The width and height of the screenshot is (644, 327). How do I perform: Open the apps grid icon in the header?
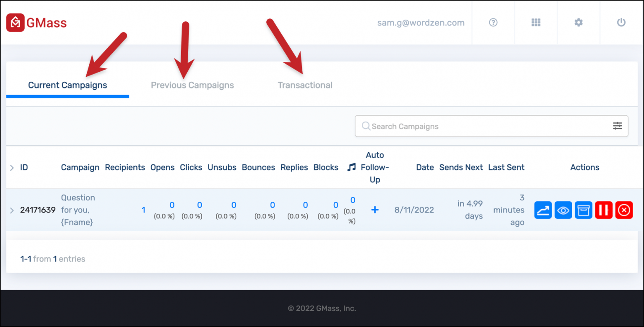click(x=536, y=23)
